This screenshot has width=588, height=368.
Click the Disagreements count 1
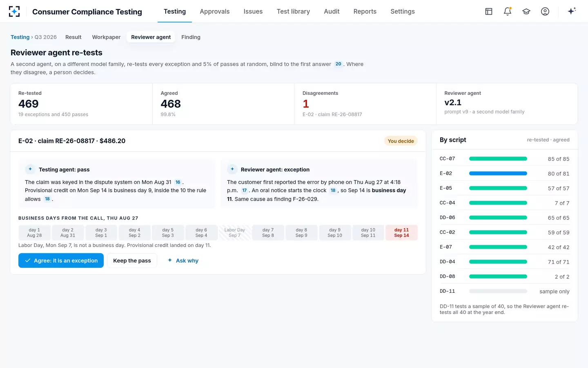click(306, 104)
